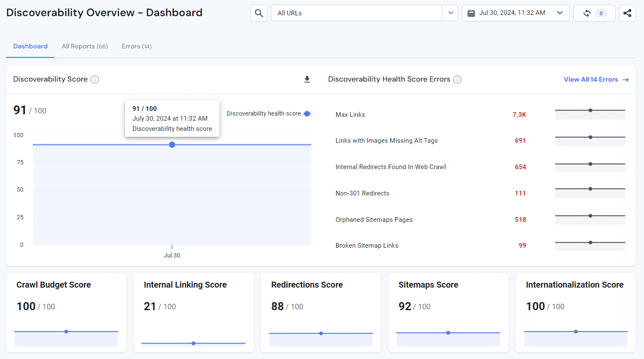
Task: Open the search panel
Action: click(259, 13)
